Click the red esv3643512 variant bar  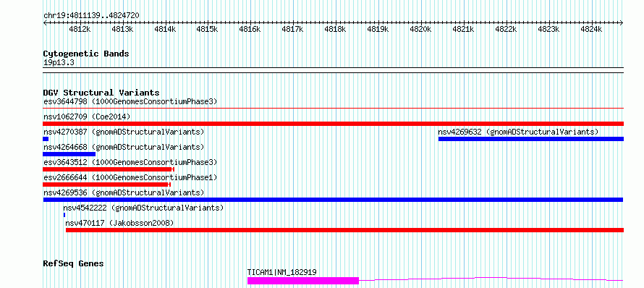click(109, 169)
